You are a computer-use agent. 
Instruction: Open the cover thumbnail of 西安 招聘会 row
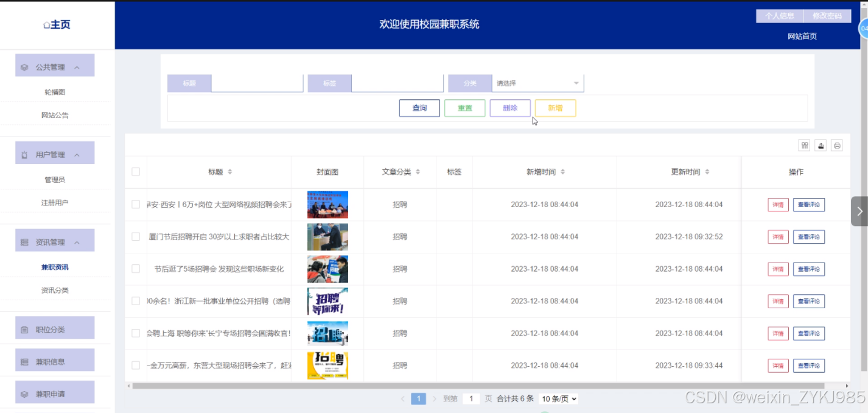(x=327, y=205)
